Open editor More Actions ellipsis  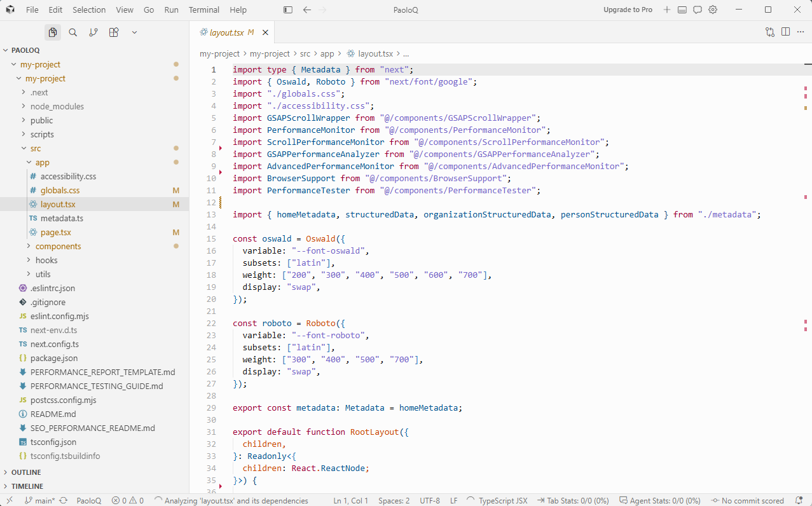(801, 32)
